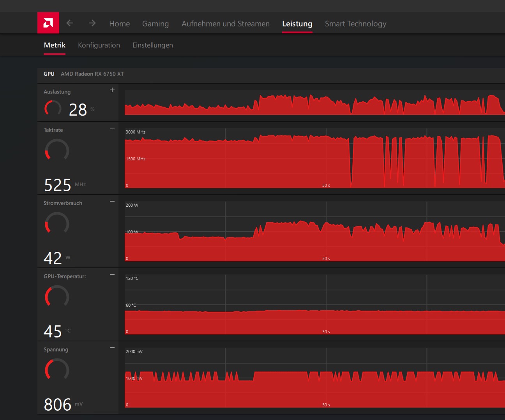Click the GPU-Temperatur: label
The width and height of the screenshot is (505, 420).
pos(65,276)
